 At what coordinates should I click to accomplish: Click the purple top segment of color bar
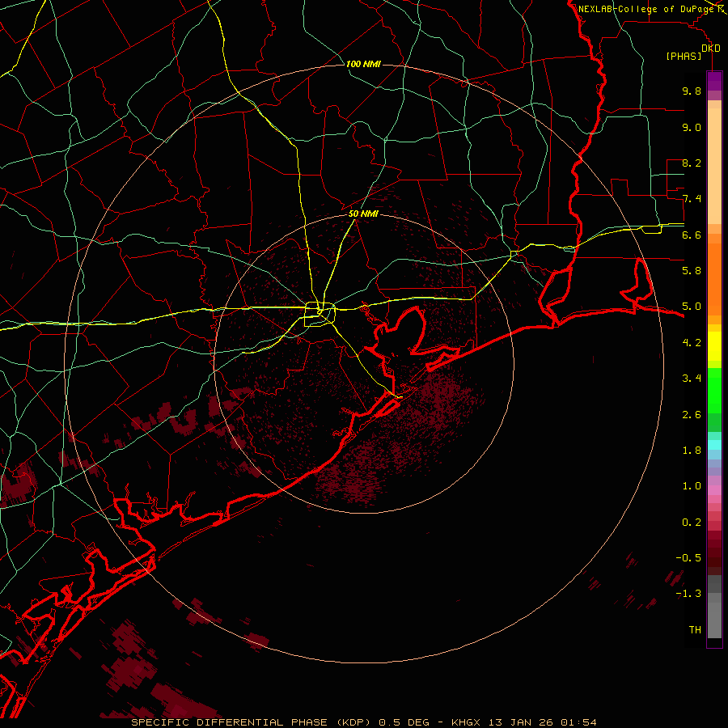point(714,81)
